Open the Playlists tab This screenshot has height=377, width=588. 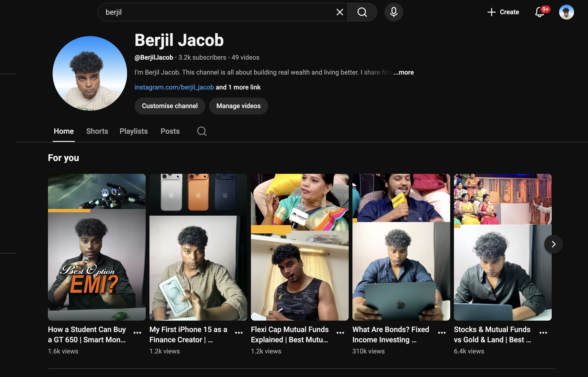[x=133, y=131]
